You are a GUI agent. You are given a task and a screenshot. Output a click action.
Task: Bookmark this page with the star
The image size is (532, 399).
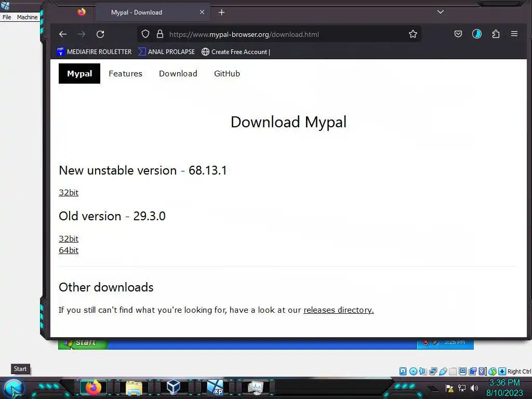(x=413, y=34)
